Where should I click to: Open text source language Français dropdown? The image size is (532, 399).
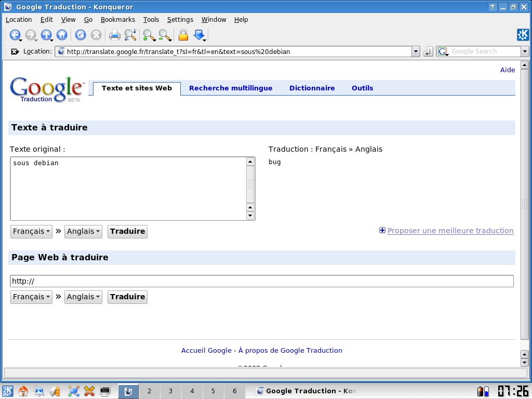31,231
